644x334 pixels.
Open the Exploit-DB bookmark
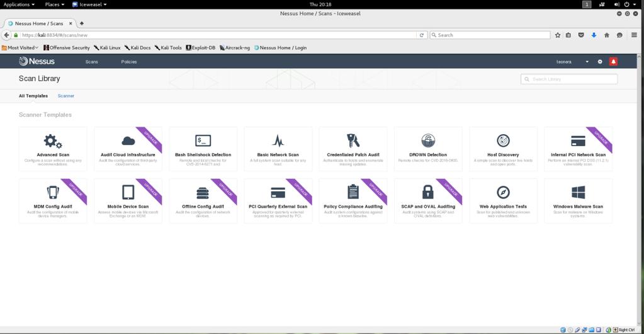(x=201, y=48)
